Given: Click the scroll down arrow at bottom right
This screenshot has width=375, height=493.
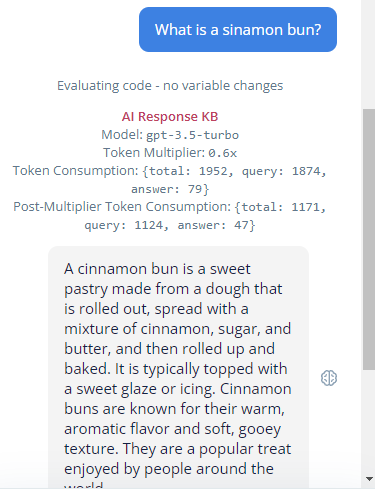Looking at the screenshot, I should coord(369,479).
